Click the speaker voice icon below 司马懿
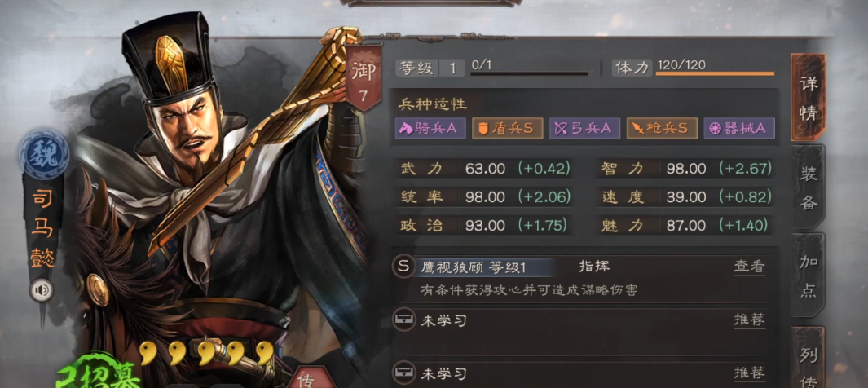This screenshot has height=388, width=868. 42,289
